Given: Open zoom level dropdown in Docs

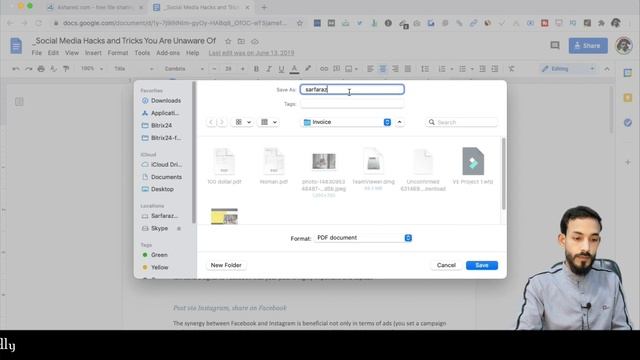Looking at the screenshot, I should click(x=92, y=69).
